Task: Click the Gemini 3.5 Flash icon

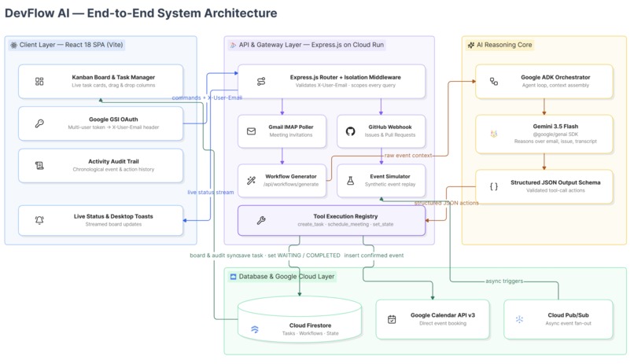Action: (494, 134)
